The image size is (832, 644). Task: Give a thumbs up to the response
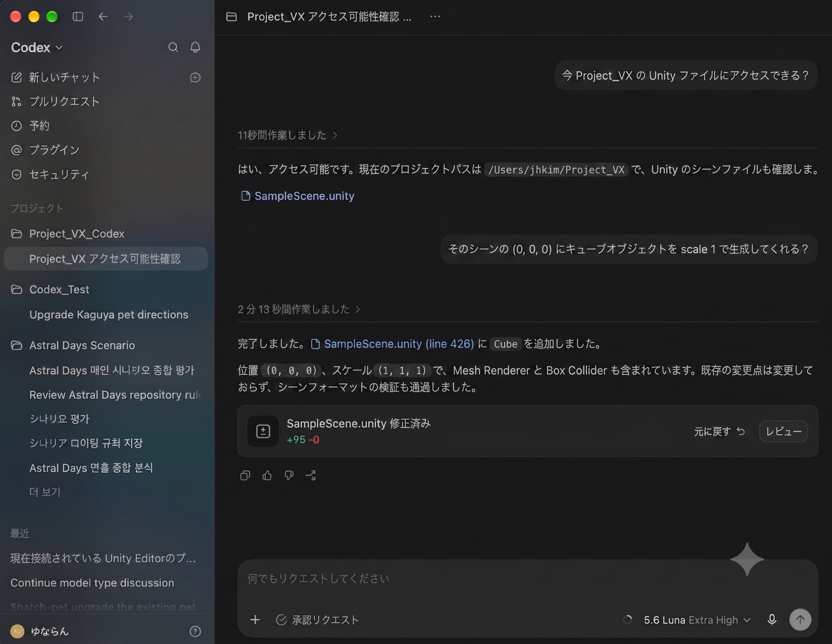pos(267,475)
